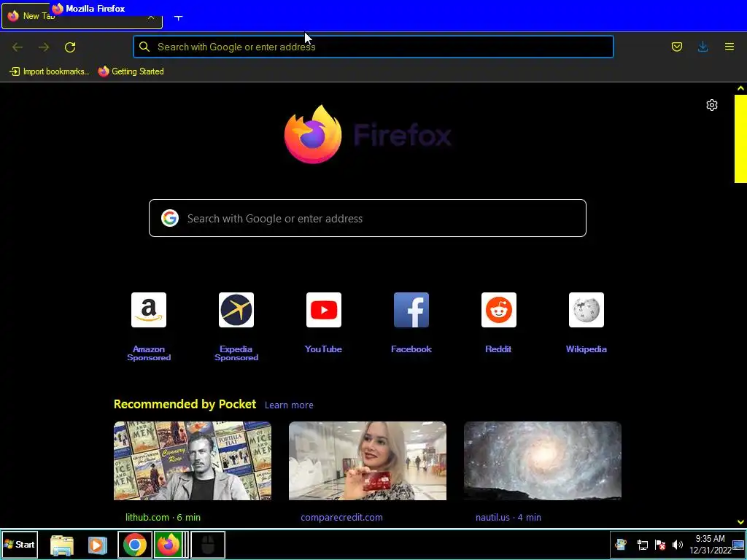
Task: Click the page scrollbar down arrow
Action: point(740,522)
